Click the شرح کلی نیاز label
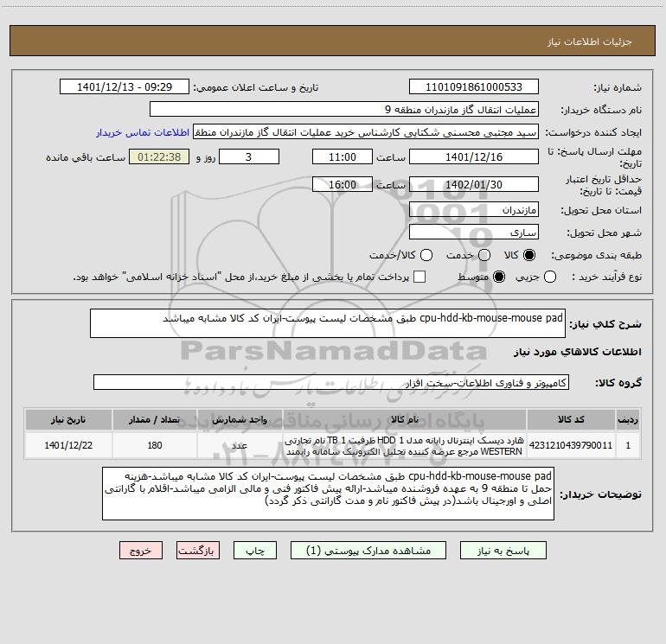666x644 pixels. 605,324
